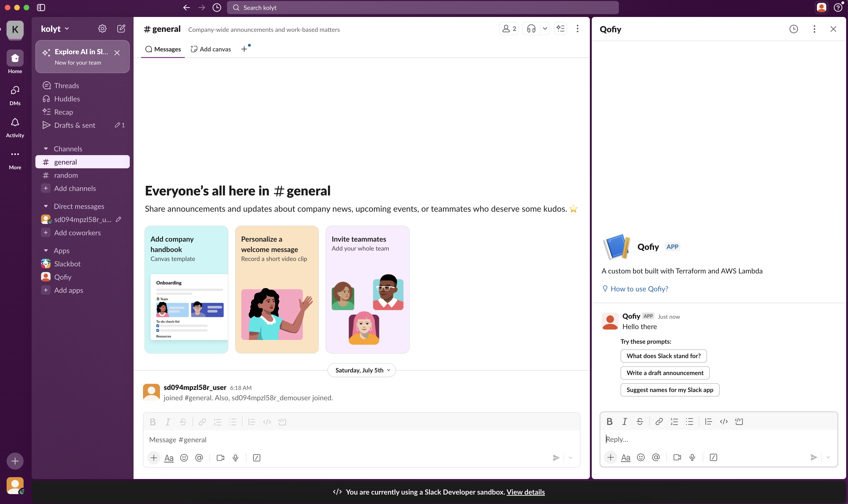The image size is (848, 504).
Task: Open the Invite teammates card
Action: pyautogui.click(x=367, y=289)
